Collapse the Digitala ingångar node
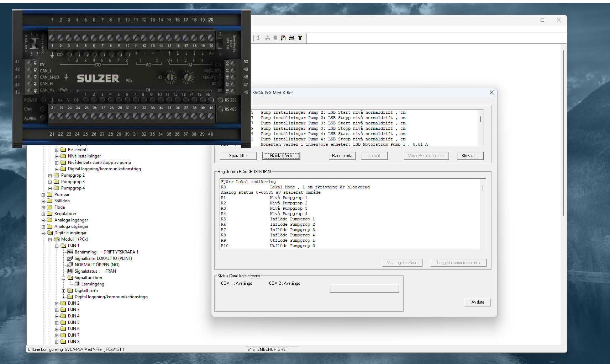This screenshot has width=610, height=364. tap(43, 233)
